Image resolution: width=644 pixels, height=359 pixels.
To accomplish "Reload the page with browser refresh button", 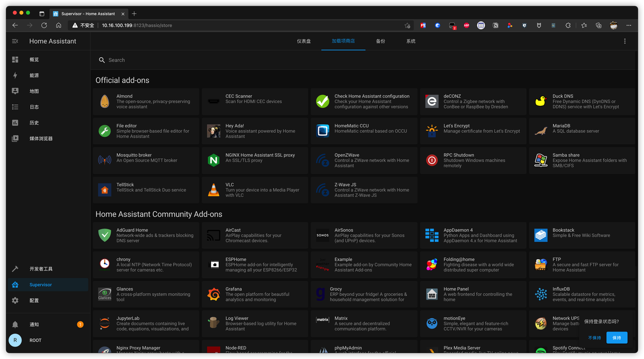I will point(44,25).
